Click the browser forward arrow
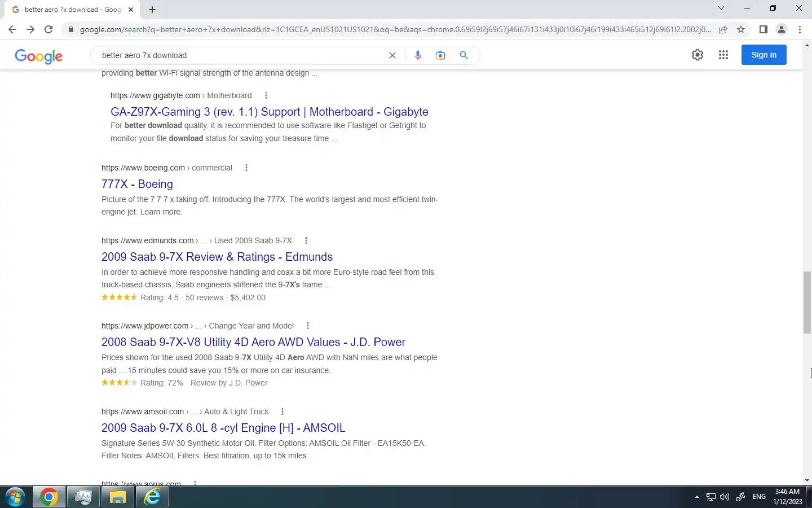The image size is (812, 508). [30, 29]
